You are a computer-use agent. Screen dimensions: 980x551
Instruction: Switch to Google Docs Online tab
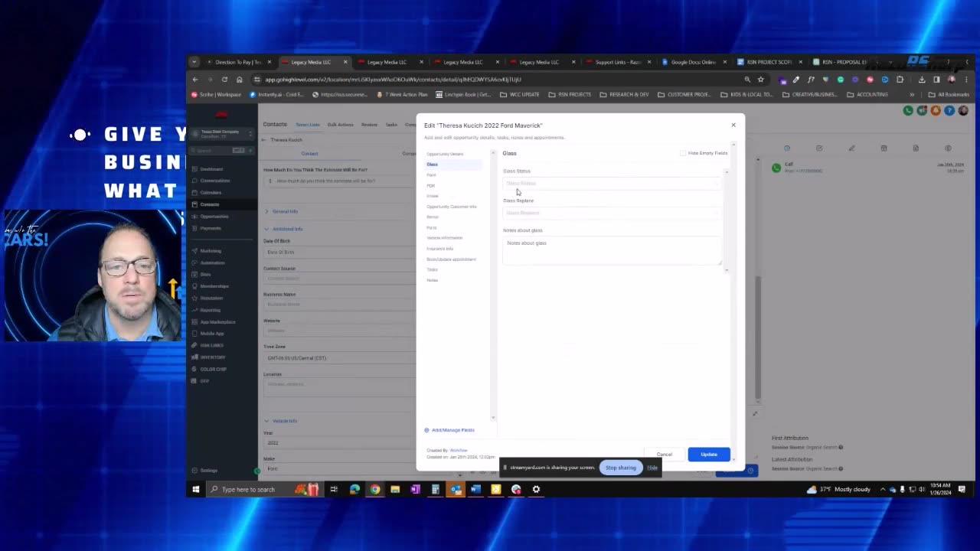pyautogui.click(x=693, y=62)
